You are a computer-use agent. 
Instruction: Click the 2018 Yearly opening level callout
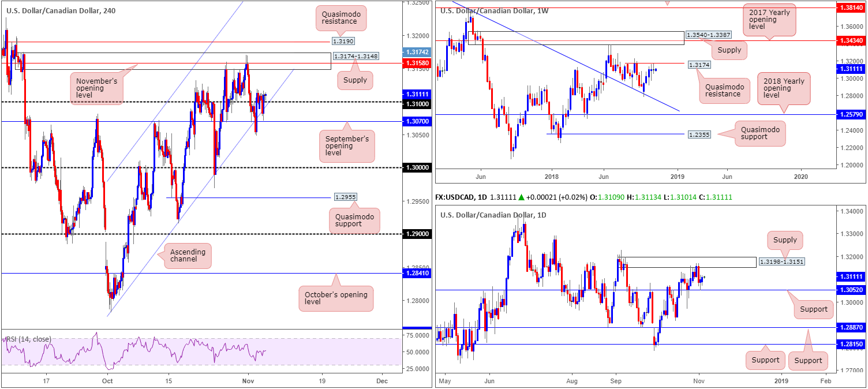coord(784,88)
